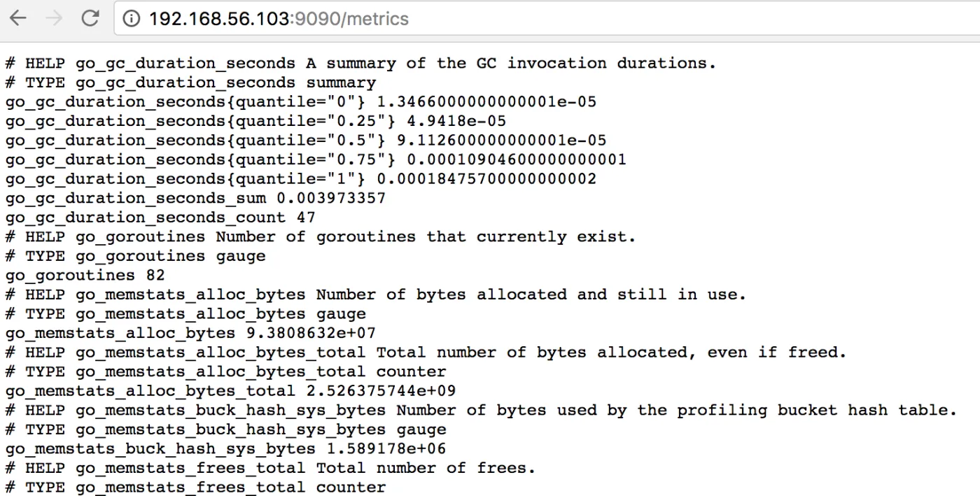Click the quantile="0.25" metric line
This screenshot has height=496, width=980.
click(x=255, y=121)
